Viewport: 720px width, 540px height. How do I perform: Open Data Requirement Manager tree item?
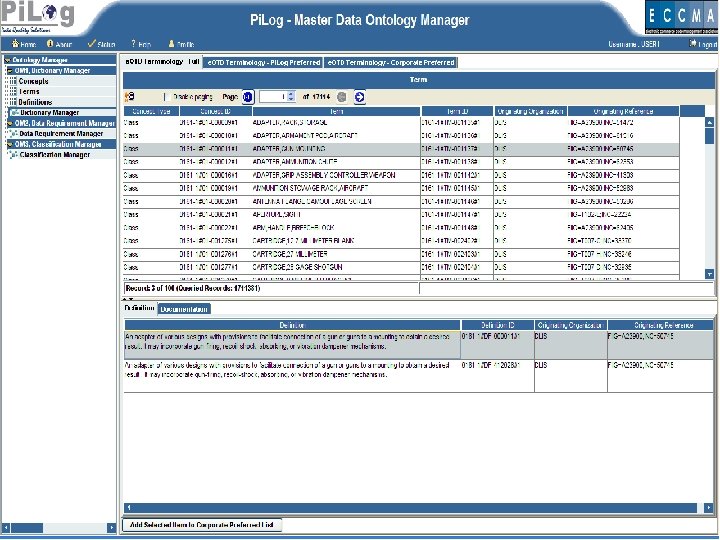[x=61, y=134]
